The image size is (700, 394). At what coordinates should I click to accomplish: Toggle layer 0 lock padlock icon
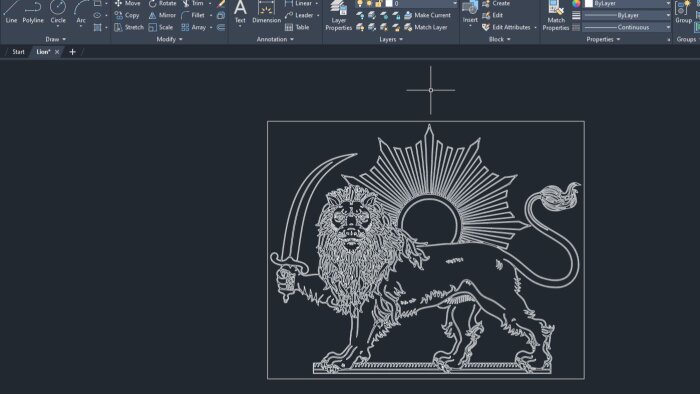379,4
